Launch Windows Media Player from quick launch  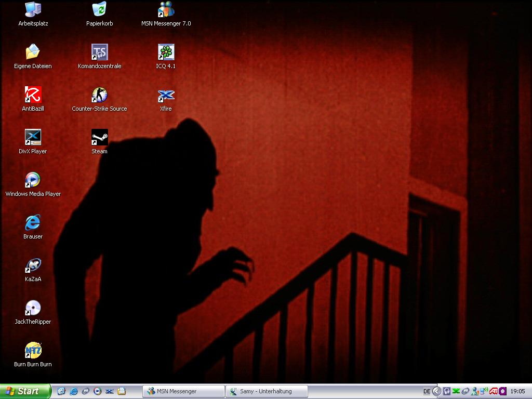[x=97, y=391]
